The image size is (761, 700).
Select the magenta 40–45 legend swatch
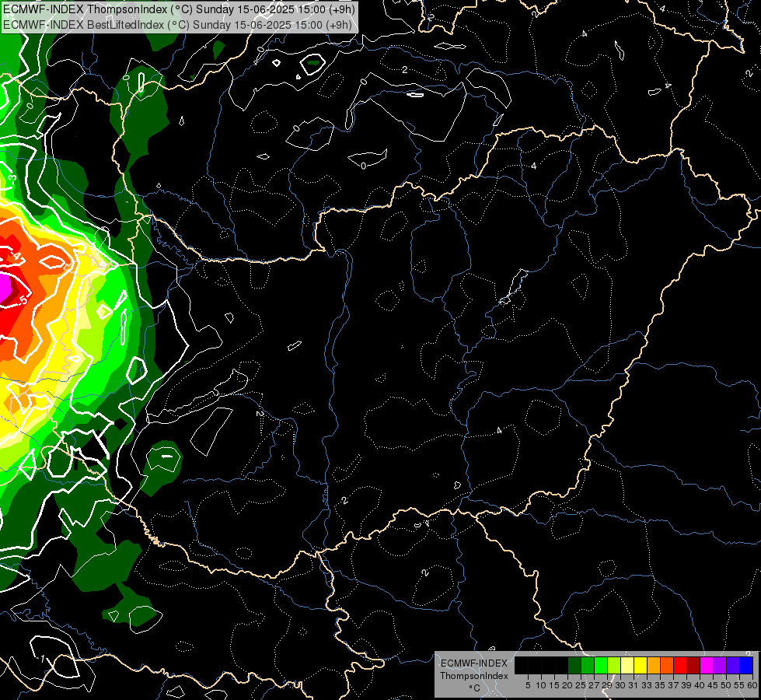coord(707,665)
